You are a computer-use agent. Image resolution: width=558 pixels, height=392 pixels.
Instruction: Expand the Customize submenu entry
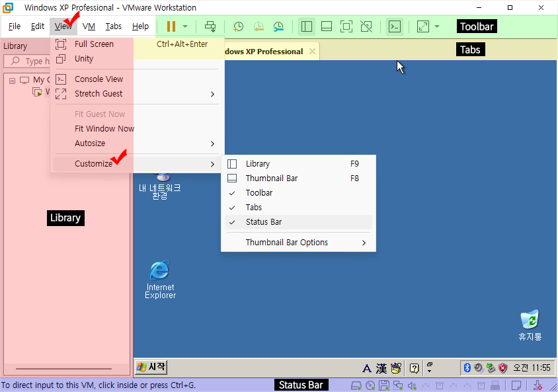[137, 164]
